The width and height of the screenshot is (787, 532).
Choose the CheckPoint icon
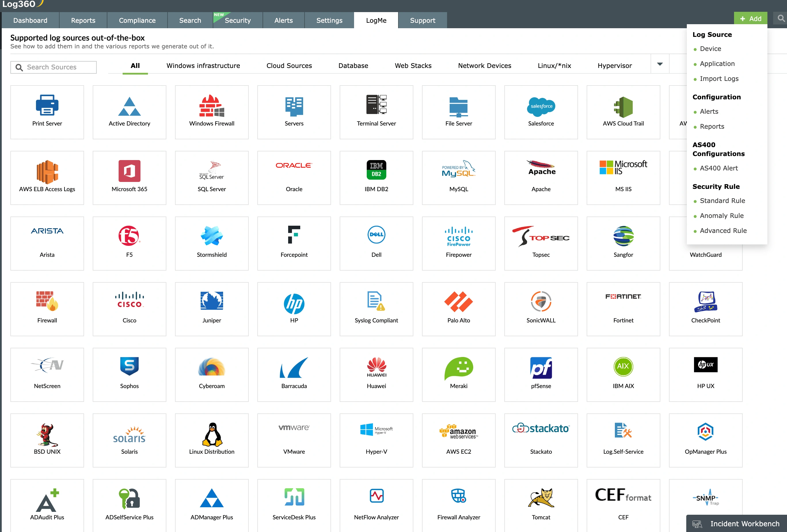[705, 302]
